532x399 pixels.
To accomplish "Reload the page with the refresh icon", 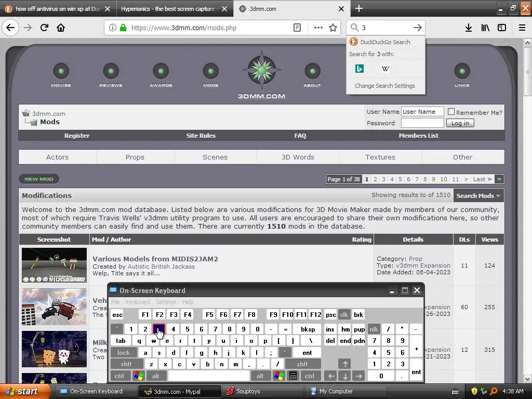I will (44, 28).
